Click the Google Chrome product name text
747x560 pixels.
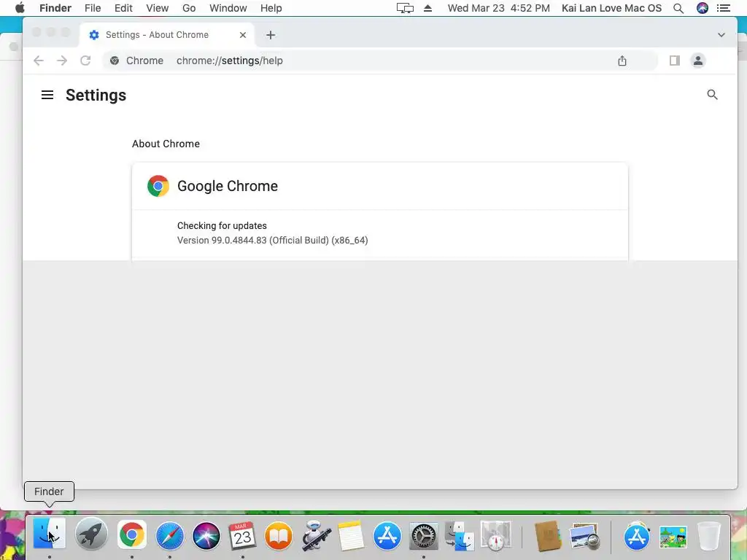(228, 186)
